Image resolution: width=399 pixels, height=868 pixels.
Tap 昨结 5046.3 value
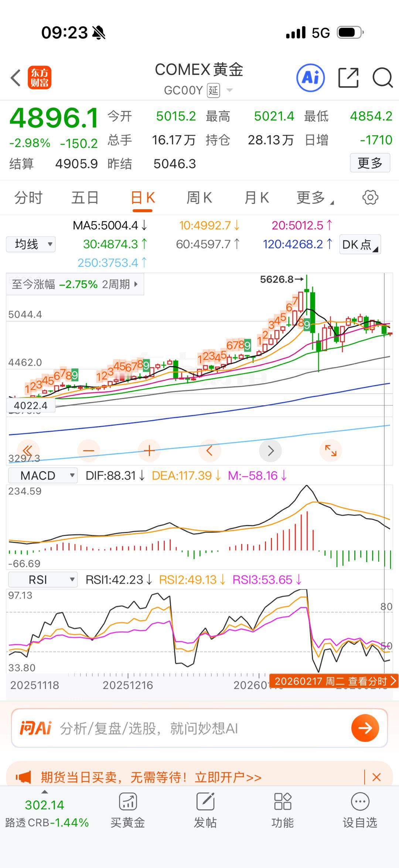click(174, 164)
